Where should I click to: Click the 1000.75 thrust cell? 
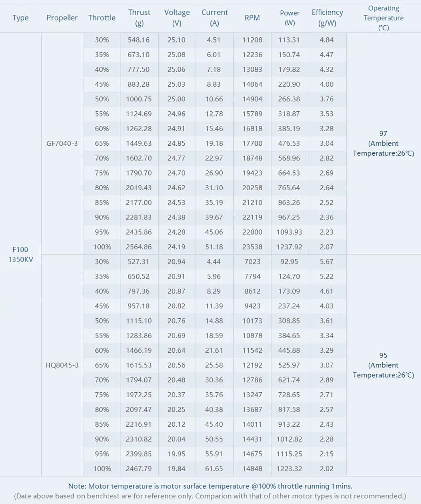(x=139, y=99)
